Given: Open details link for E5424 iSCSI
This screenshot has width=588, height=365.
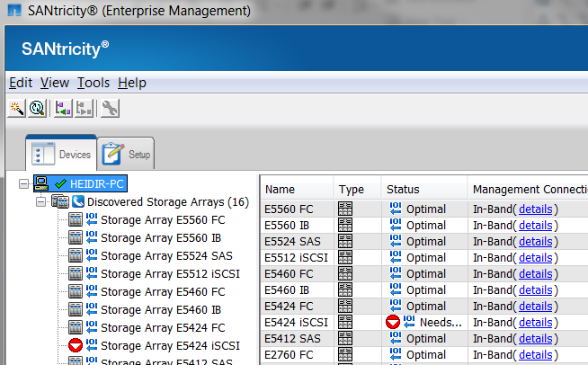Looking at the screenshot, I should (x=536, y=322).
